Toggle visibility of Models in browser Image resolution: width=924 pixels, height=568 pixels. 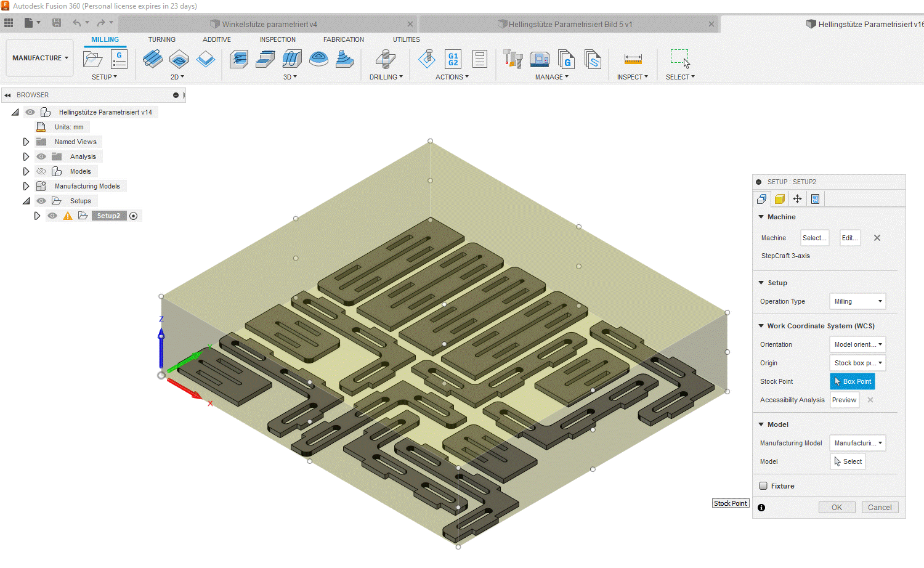tap(41, 171)
